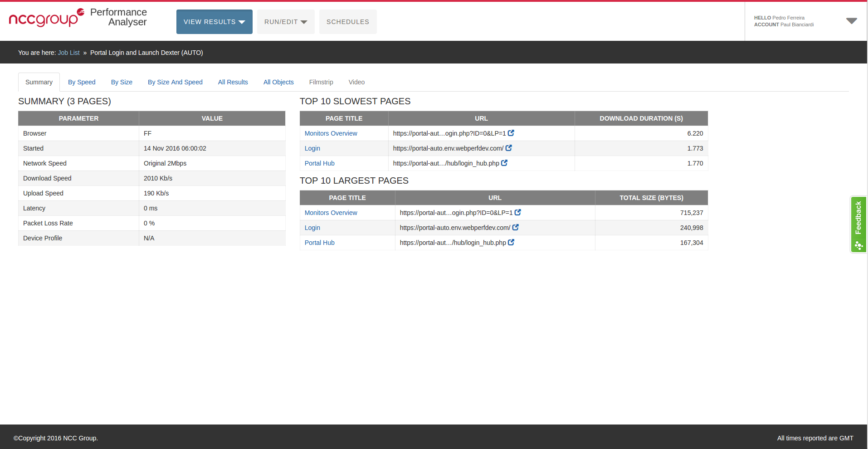Switch to the By Size And Speed tab
The image size is (868, 449).
[x=175, y=82]
